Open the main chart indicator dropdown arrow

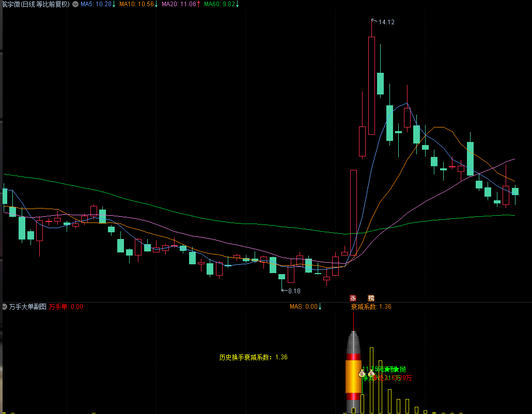coord(75,4)
